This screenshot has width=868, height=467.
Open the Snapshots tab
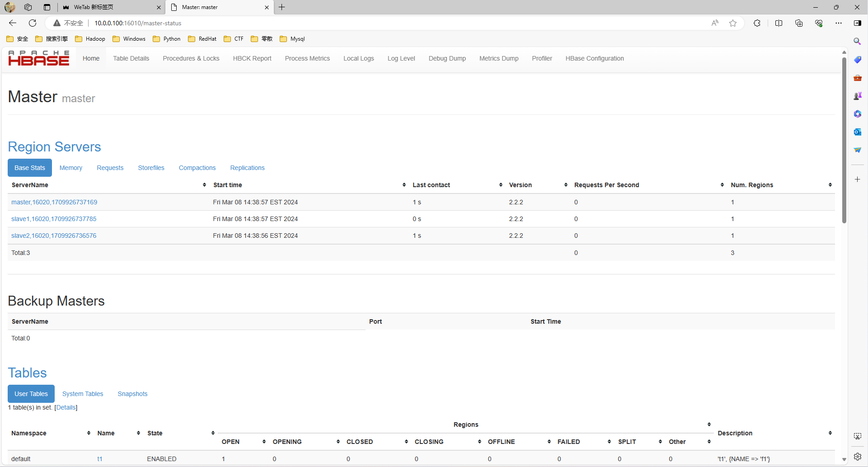(132, 394)
